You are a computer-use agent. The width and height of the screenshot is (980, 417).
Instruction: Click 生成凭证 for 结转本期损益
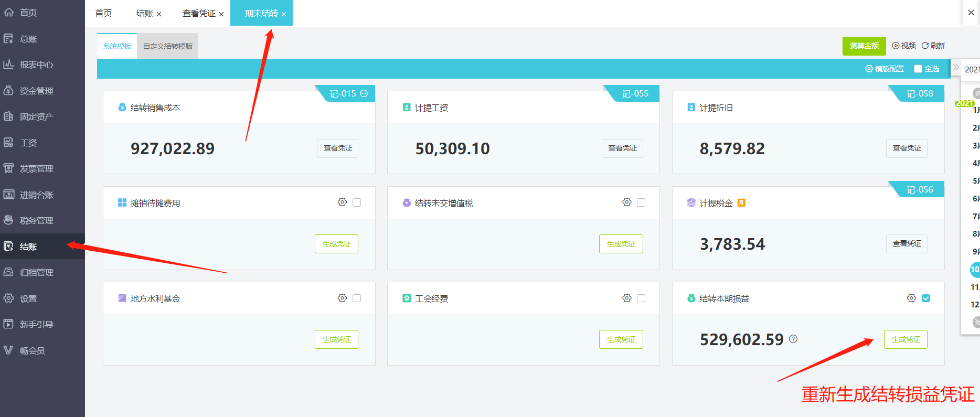point(906,339)
